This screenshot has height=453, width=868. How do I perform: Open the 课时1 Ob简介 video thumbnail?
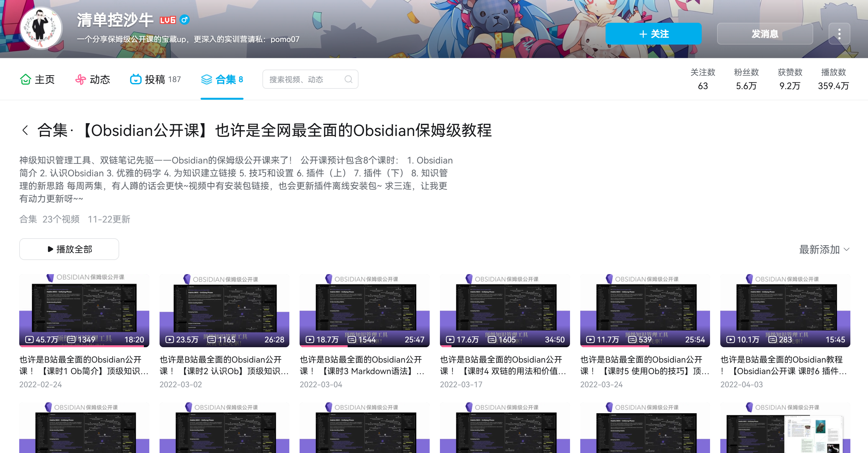(x=84, y=310)
